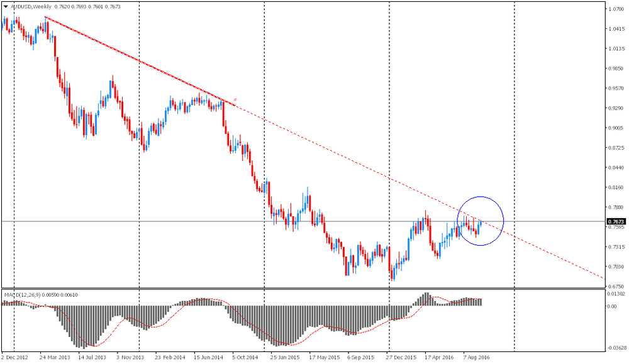Click the 0.7315 price axis label
The height and width of the screenshot is (364, 629).
pyautogui.click(x=616, y=247)
